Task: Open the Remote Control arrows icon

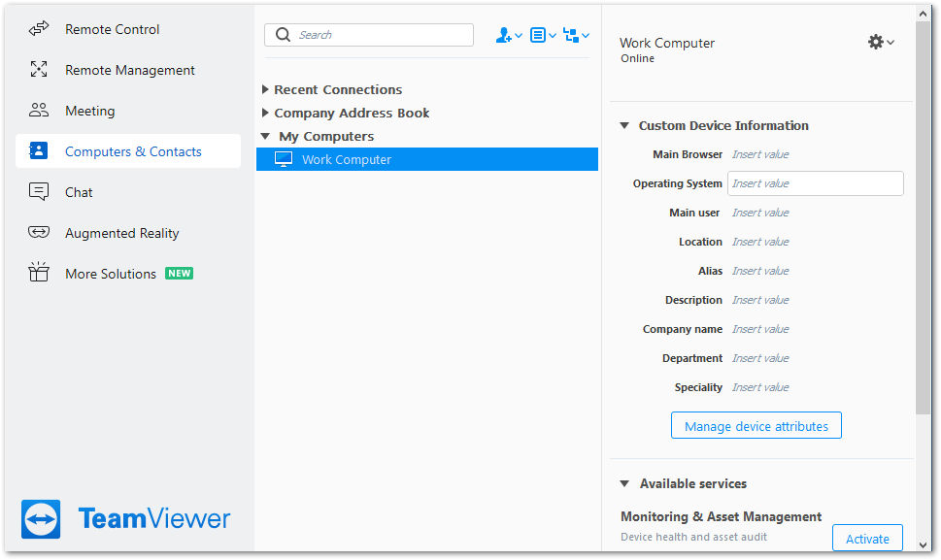Action: click(39, 29)
